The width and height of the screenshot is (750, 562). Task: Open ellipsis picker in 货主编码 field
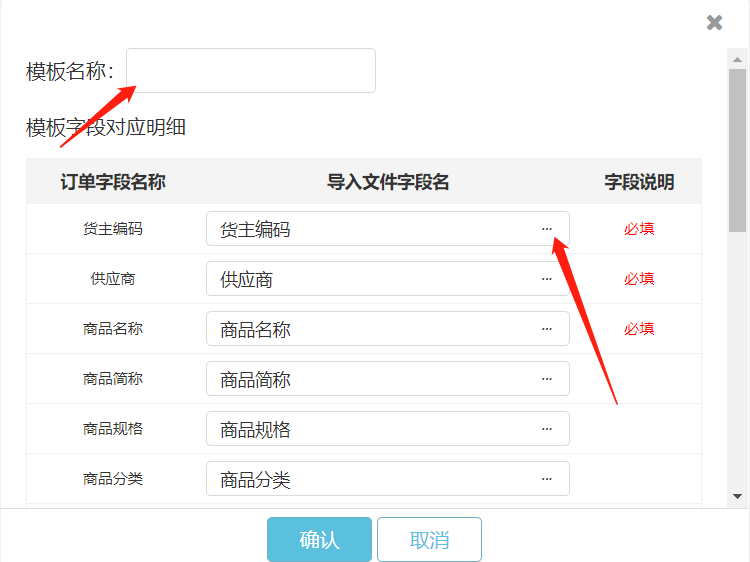[x=547, y=229]
